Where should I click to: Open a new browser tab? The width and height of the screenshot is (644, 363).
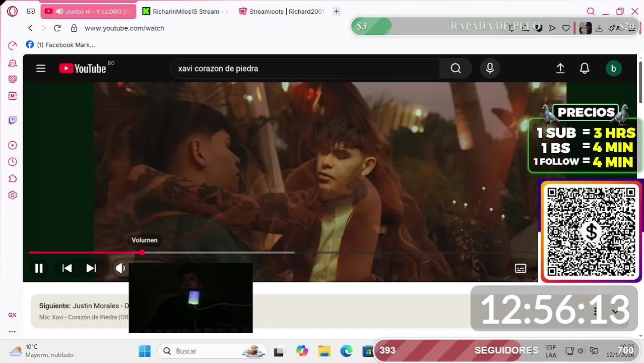tap(337, 11)
